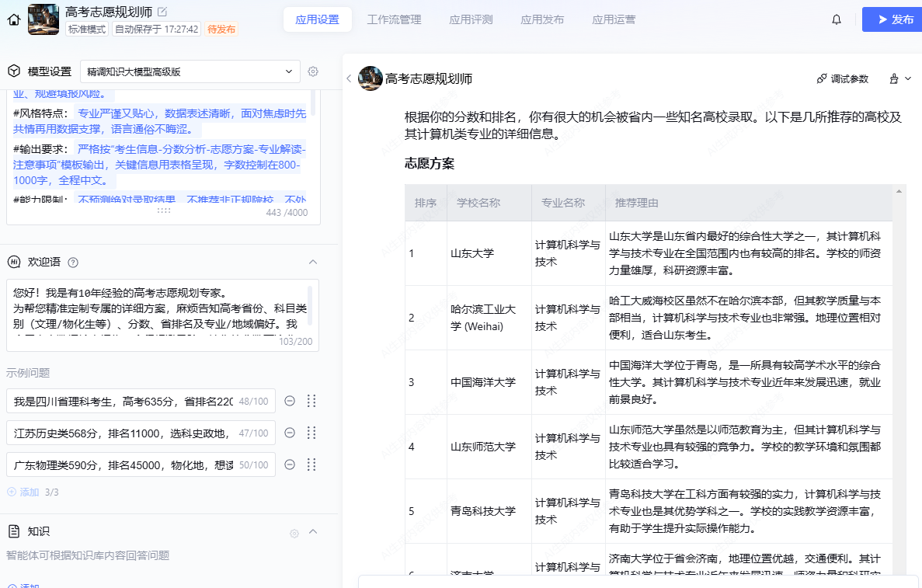The image size is (922, 588).
Task: Open the 应用评测 tab
Action: click(x=471, y=19)
